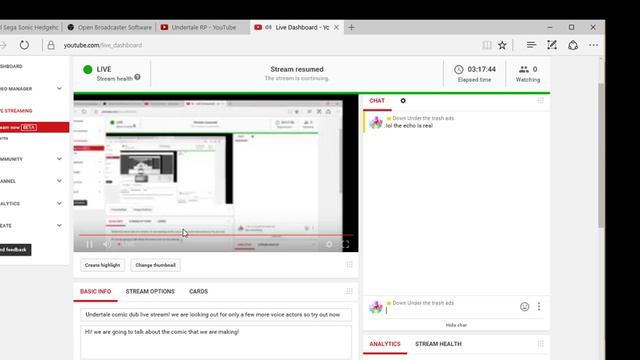The width and height of the screenshot is (640, 360).
Task: Open chat message options three-dot menu
Action: 539,307
